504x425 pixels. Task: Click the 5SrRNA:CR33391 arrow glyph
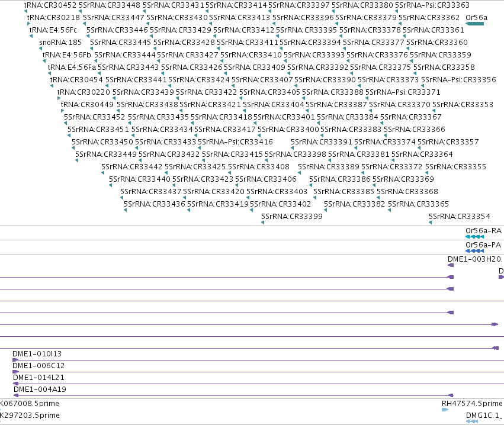pyautogui.click(x=292, y=148)
